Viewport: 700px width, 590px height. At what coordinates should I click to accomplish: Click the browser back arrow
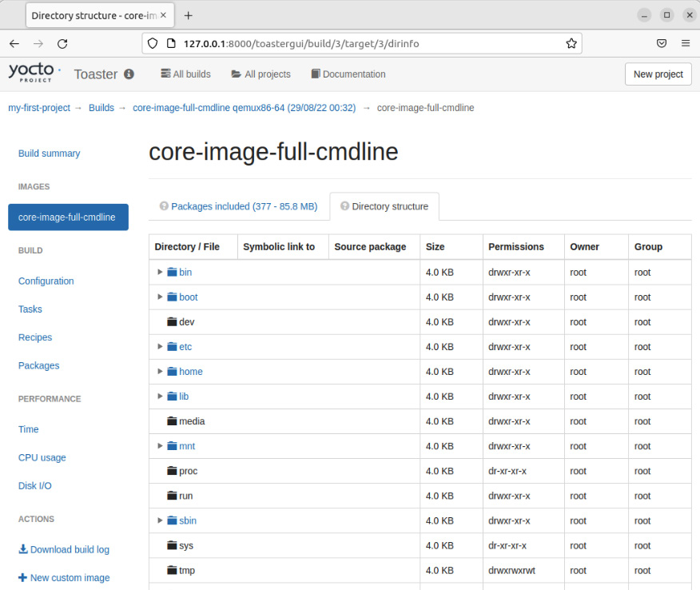pos(14,44)
